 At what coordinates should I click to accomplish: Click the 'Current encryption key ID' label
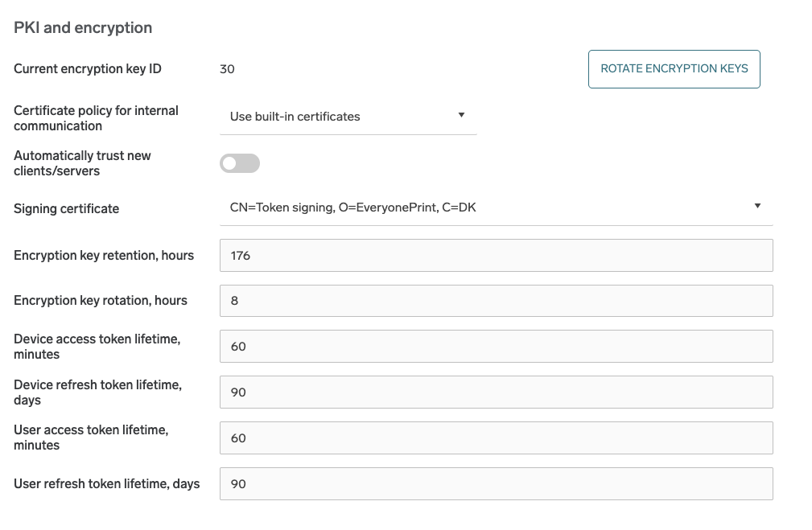(x=88, y=69)
